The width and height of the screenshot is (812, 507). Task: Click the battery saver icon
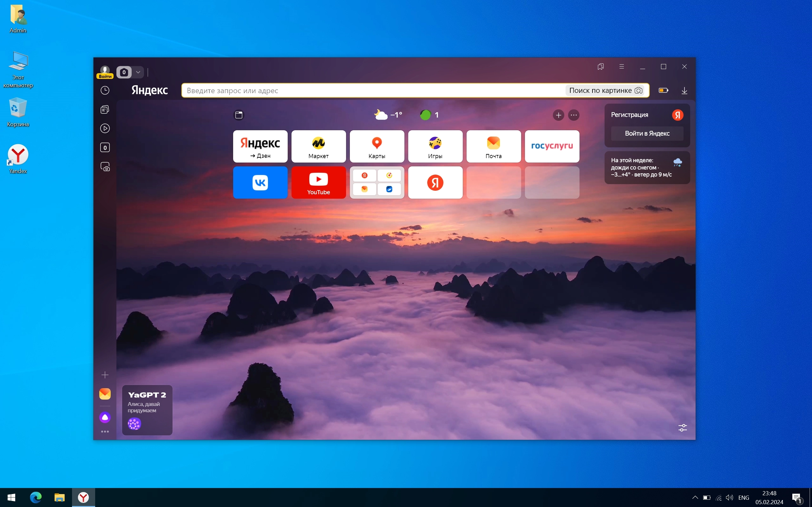(x=663, y=91)
